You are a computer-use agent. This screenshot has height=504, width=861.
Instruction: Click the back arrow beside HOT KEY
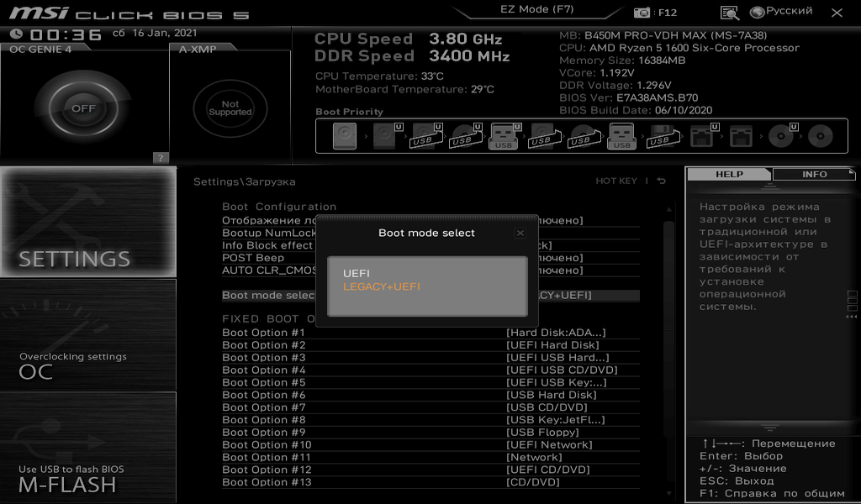click(x=662, y=181)
